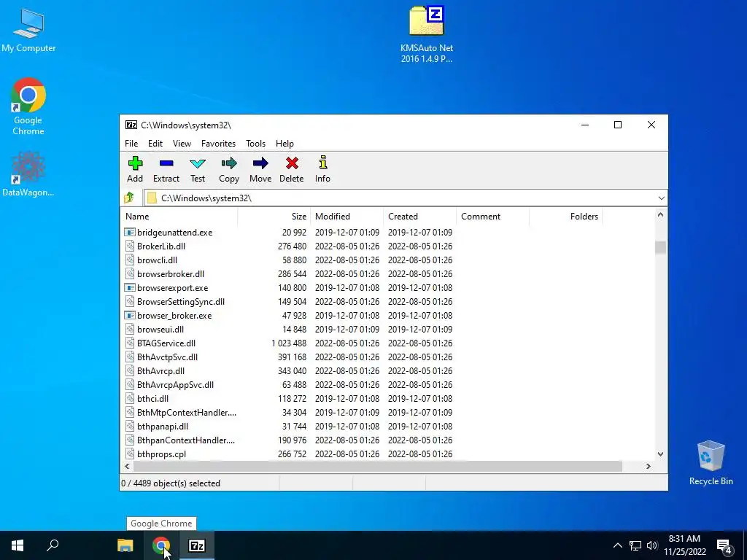This screenshot has width=747, height=560.
Task: Open the Tools menu
Action: pyautogui.click(x=256, y=144)
